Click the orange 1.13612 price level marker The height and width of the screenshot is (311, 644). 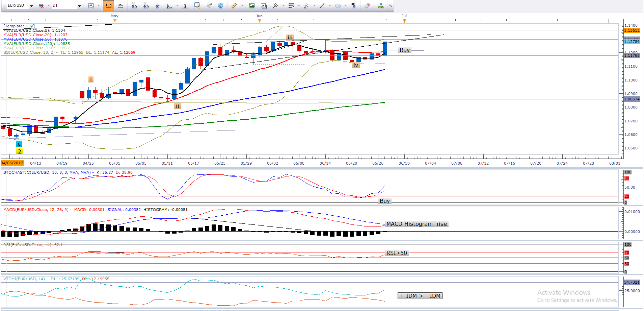[632, 30]
